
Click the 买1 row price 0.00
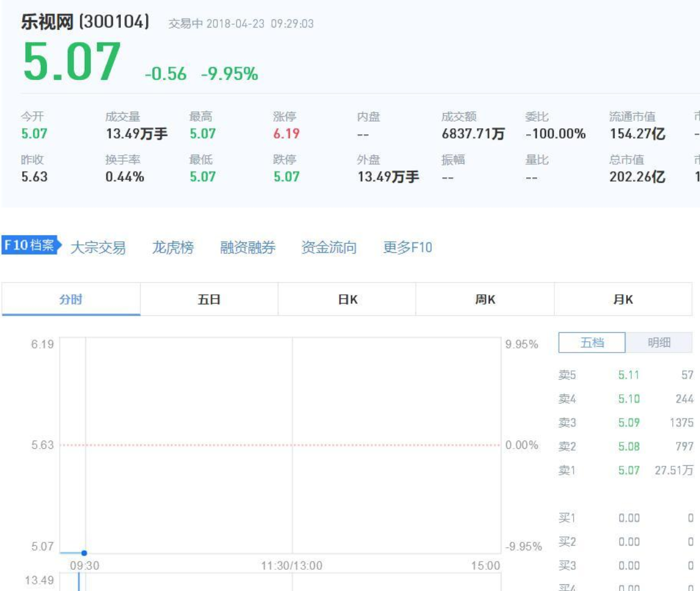click(x=628, y=518)
